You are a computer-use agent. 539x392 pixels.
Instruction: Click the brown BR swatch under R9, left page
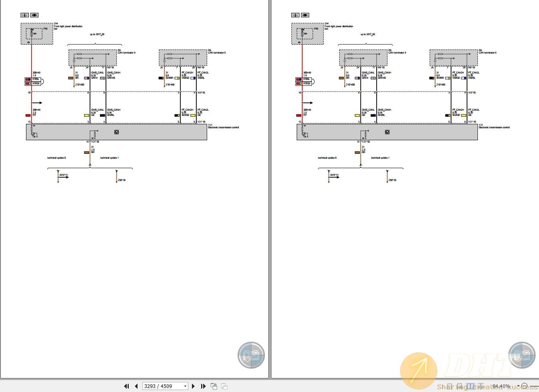coord(71,78)
